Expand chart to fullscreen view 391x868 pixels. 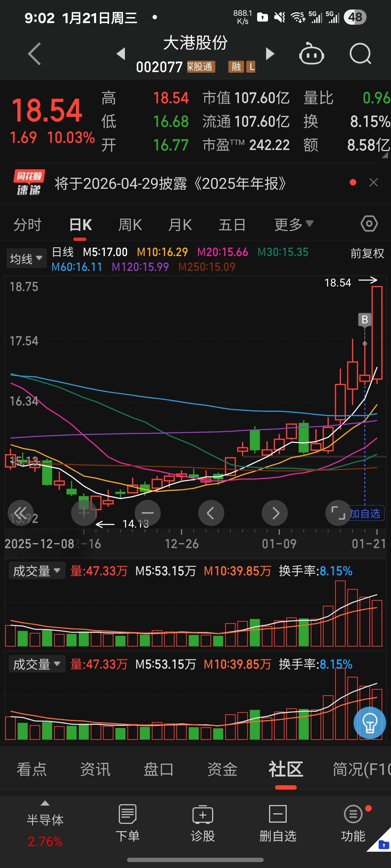[338, 513]
